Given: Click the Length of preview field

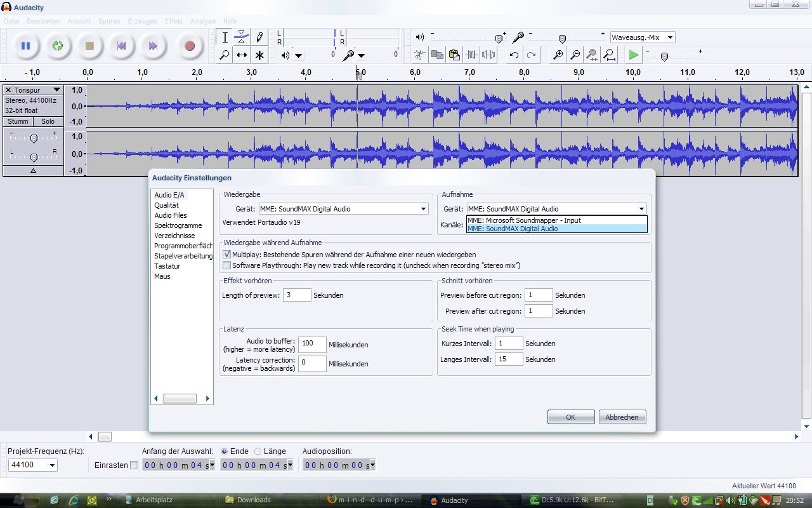Looking at the screenshot, I should click(297, 295).
